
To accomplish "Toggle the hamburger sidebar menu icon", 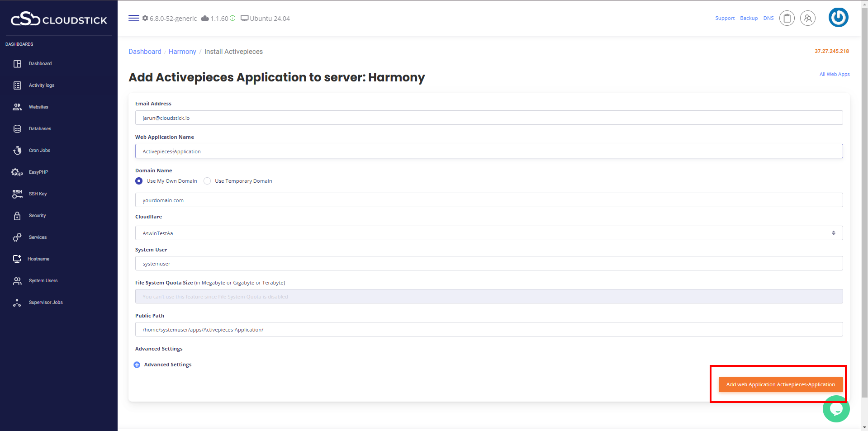I will click(133, 18).
